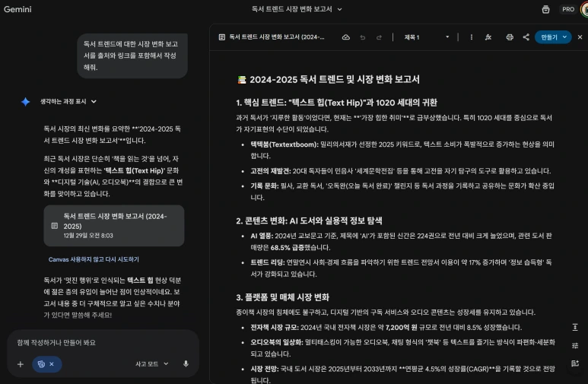588x384 pixels.
Task: Open the Gemini home logo
Action: click(x=17, y=9)
